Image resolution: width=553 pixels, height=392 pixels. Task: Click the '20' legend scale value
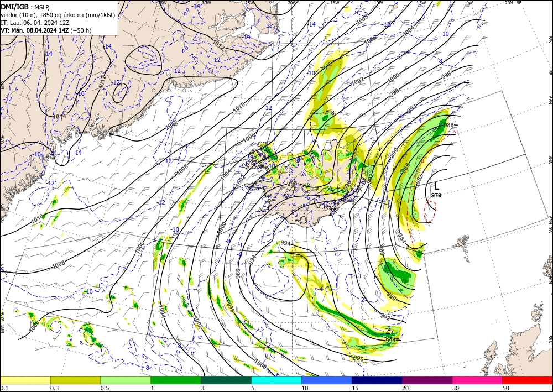click(x=405, y=388)
